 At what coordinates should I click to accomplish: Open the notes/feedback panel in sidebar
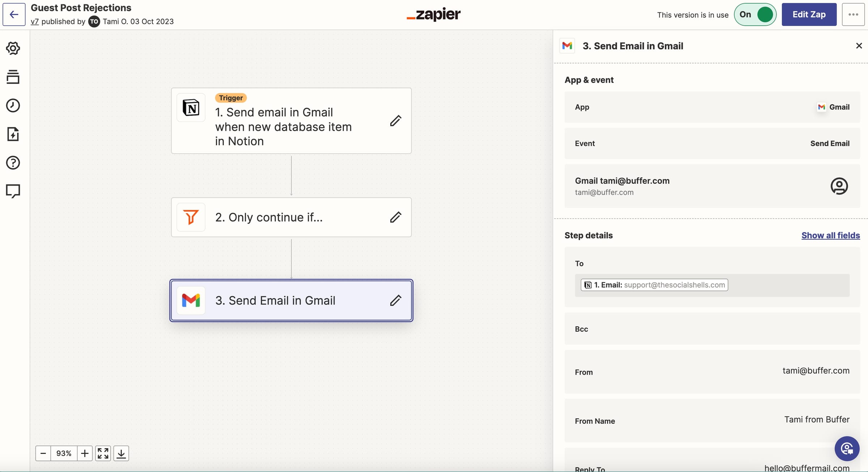[x=13, y=191]
